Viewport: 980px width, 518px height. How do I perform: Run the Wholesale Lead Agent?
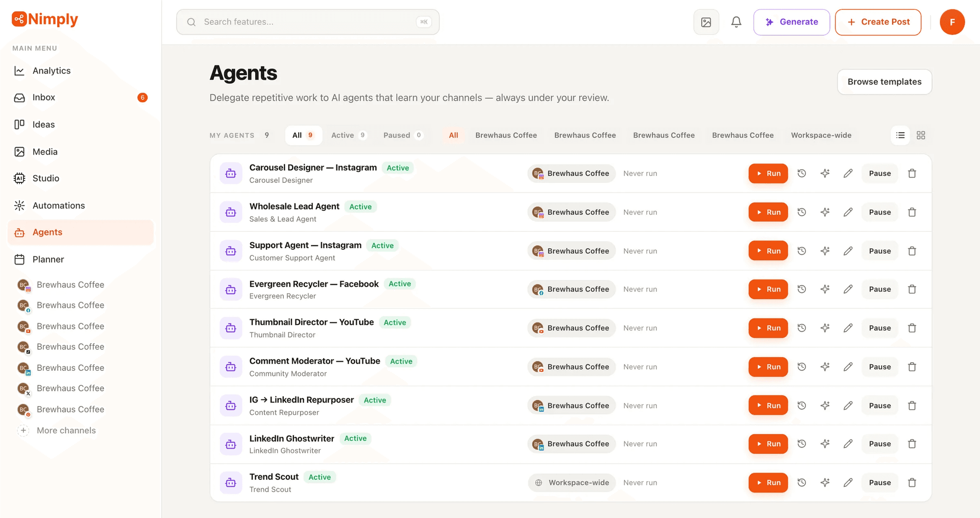[x=768, y=212]
